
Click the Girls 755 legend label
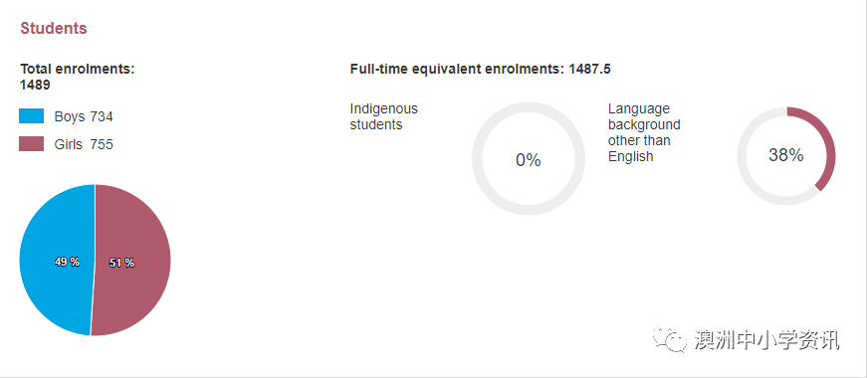pyautogui.click(x=84, y=144)
